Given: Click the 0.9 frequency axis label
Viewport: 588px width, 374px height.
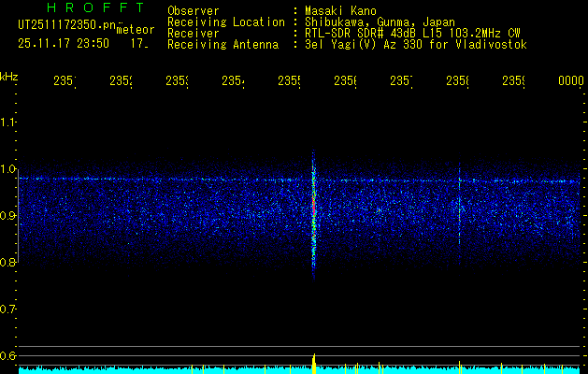Looking at the screenshot, I should [7, 216].
